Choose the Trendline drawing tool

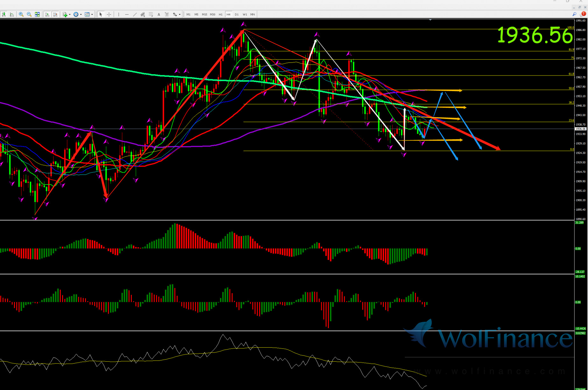pos(135,14)
